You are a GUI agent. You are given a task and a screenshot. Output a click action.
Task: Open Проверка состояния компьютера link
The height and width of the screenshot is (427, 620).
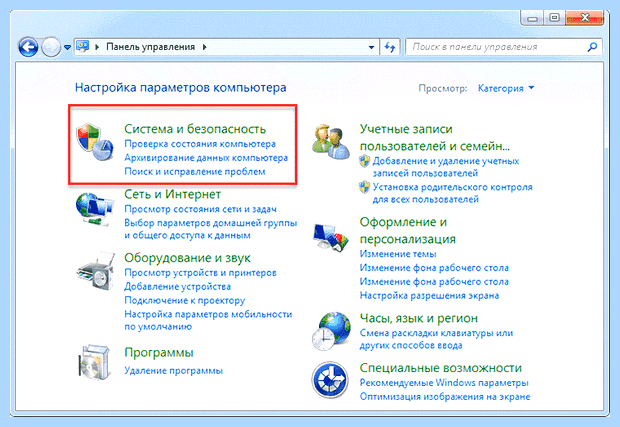(x=200, y=144)
